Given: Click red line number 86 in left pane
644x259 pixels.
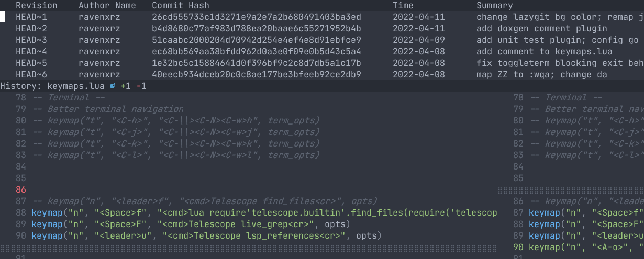Looking at the screenshot, I should point(21,189).
